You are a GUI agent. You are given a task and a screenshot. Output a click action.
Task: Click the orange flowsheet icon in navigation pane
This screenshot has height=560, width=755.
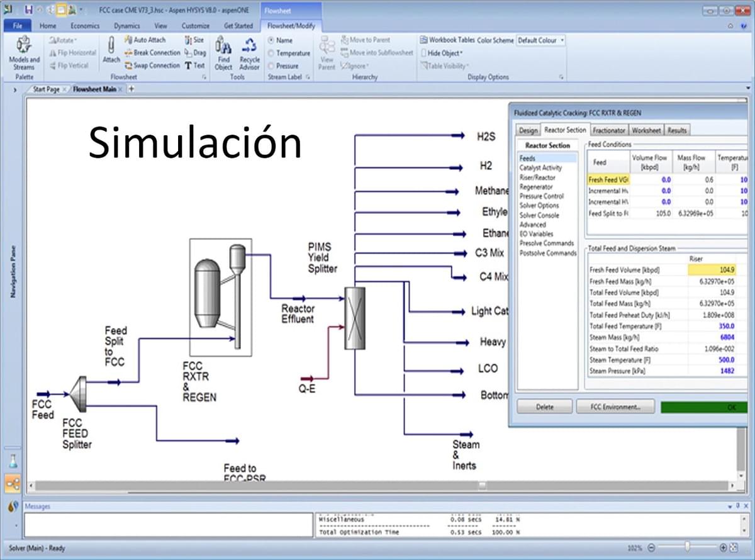(x=13, y=483)
